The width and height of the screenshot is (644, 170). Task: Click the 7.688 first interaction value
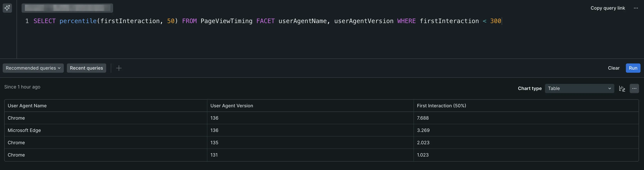[423, 118]
